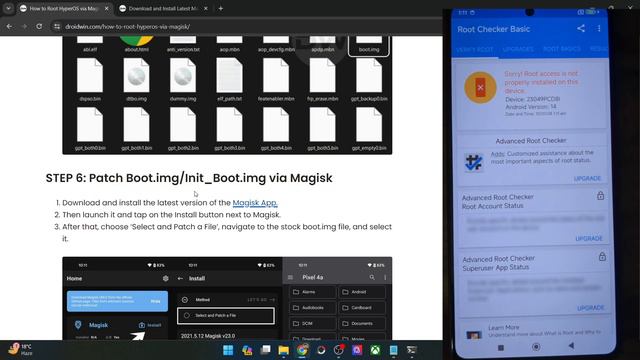Image resolution: width=640 pixels, height=360 pixels.
Task: Tap UPGRADE in Root Account Status card
Action: 589,238
